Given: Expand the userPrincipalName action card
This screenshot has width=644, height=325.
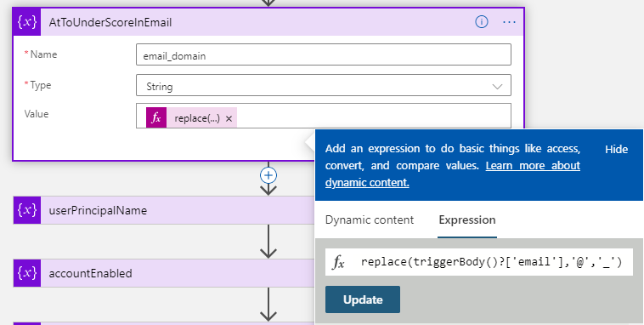Looking at the screenshot, I should 164,210.
